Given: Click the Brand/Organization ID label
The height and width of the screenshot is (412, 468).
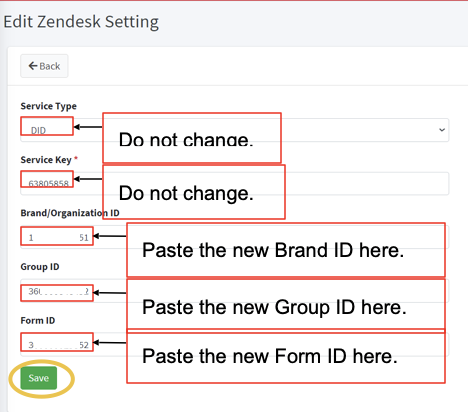Looking at the screenshot, I should point(70,213).
